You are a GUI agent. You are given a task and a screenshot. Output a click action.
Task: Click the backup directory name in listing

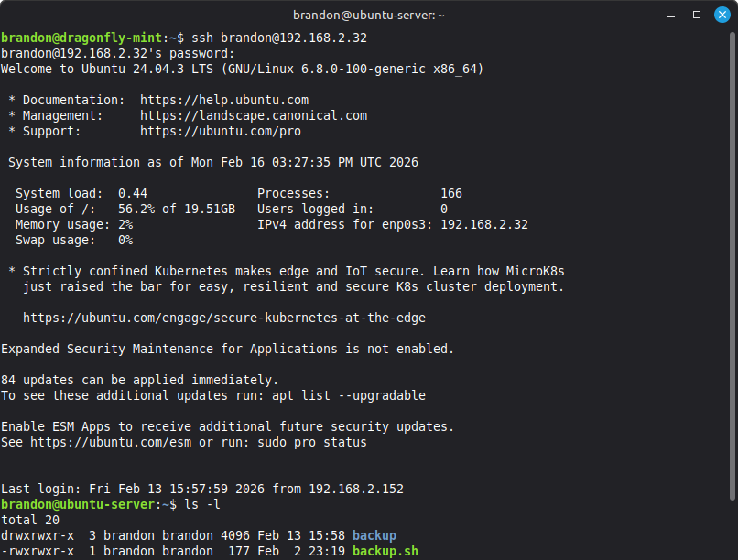(374, 535)
